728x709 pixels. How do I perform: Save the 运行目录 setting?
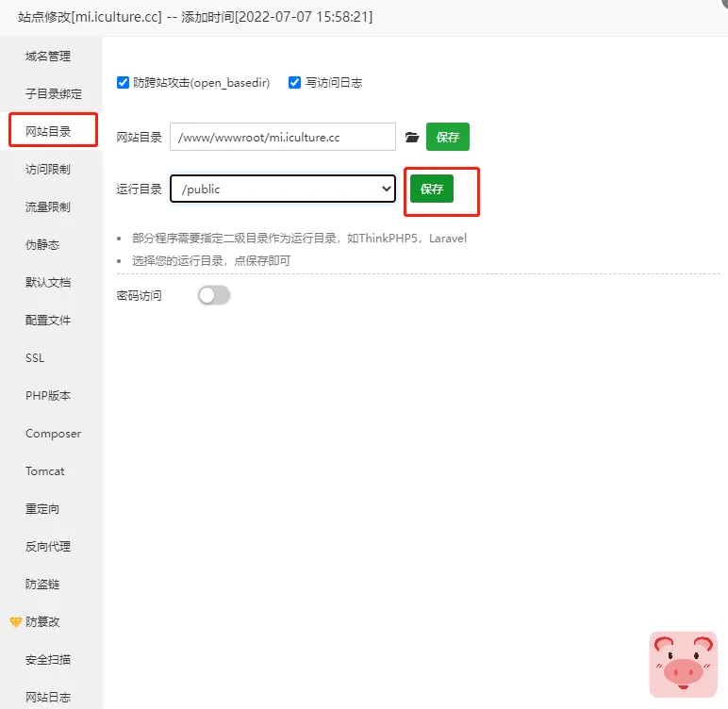point(432,189)
